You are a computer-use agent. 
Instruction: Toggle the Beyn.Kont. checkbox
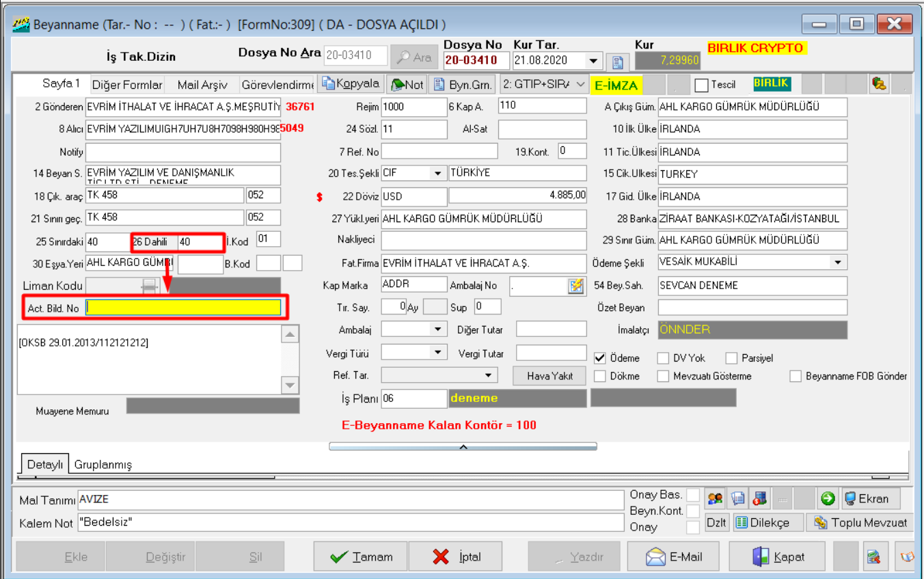pos(693,511)
